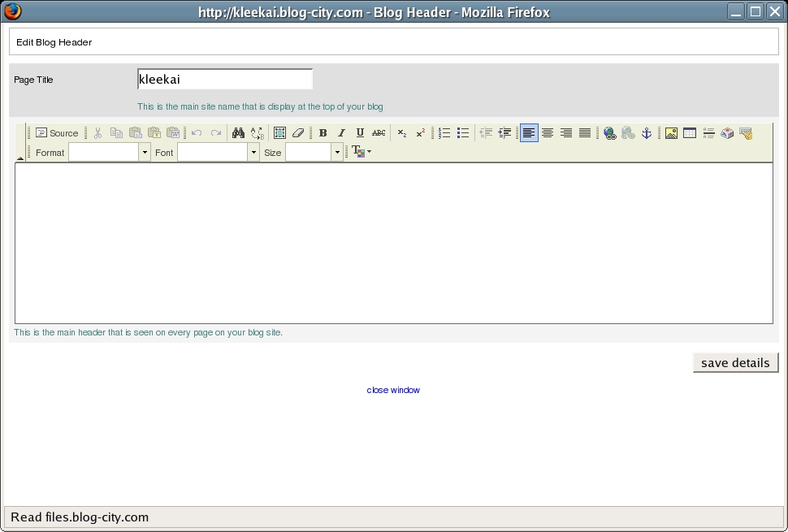Open the Font dropdown list
Image resolution: width=788 pixels, height=532 pixels.
(253, 153)
